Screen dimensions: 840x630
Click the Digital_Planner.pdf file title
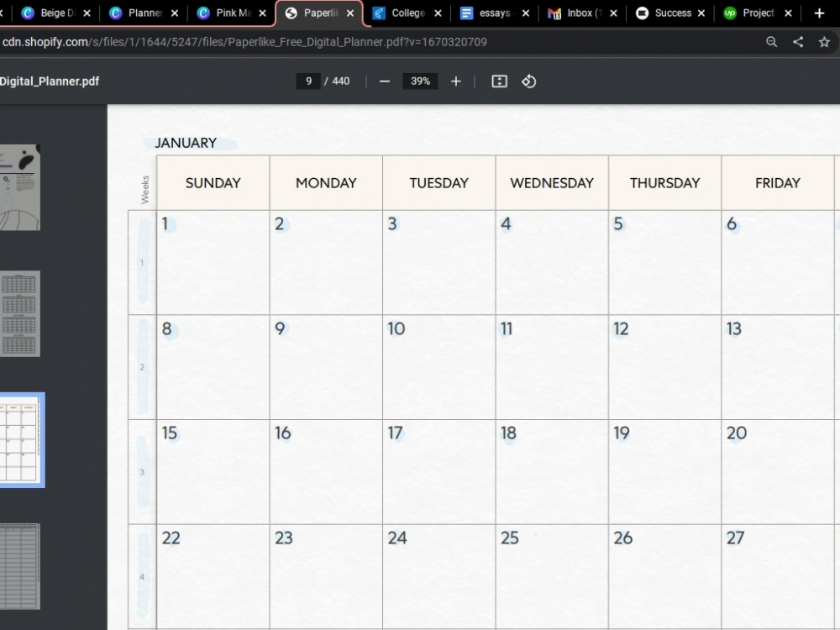(x=50, y=81)
